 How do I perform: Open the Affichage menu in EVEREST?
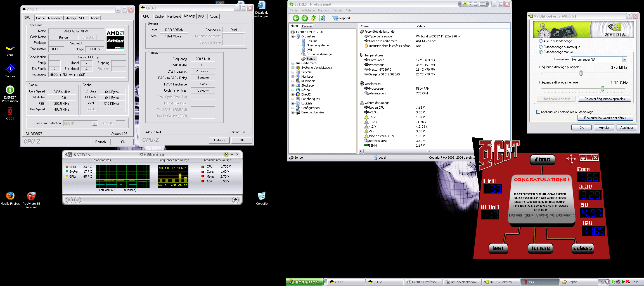tap(308, 10)
